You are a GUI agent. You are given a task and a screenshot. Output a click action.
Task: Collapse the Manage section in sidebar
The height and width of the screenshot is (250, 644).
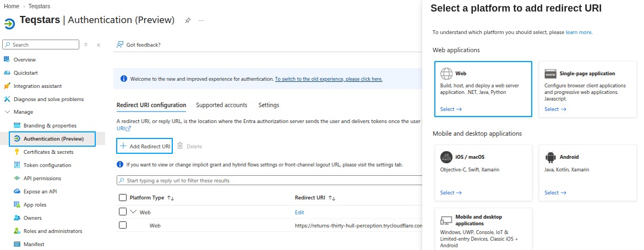pos(7,112)
